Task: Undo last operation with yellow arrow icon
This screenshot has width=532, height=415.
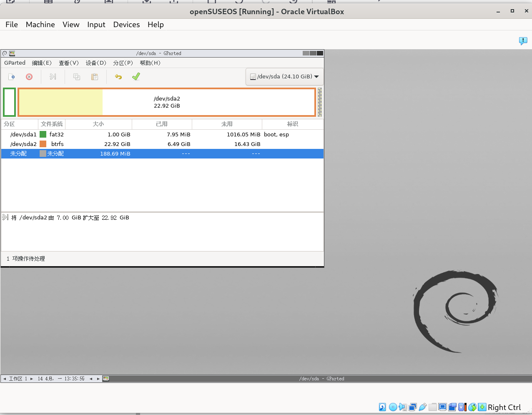Action: point(118,77)
